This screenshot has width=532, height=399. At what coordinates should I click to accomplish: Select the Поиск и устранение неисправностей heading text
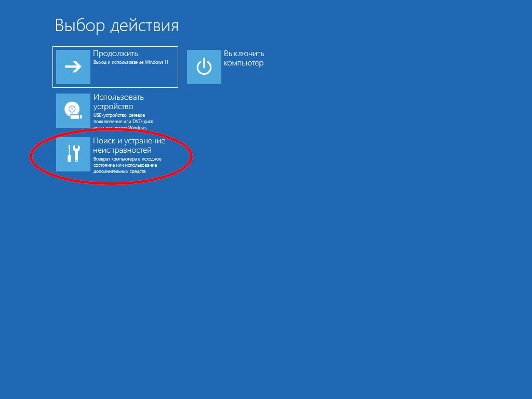[x=128, y=146]
